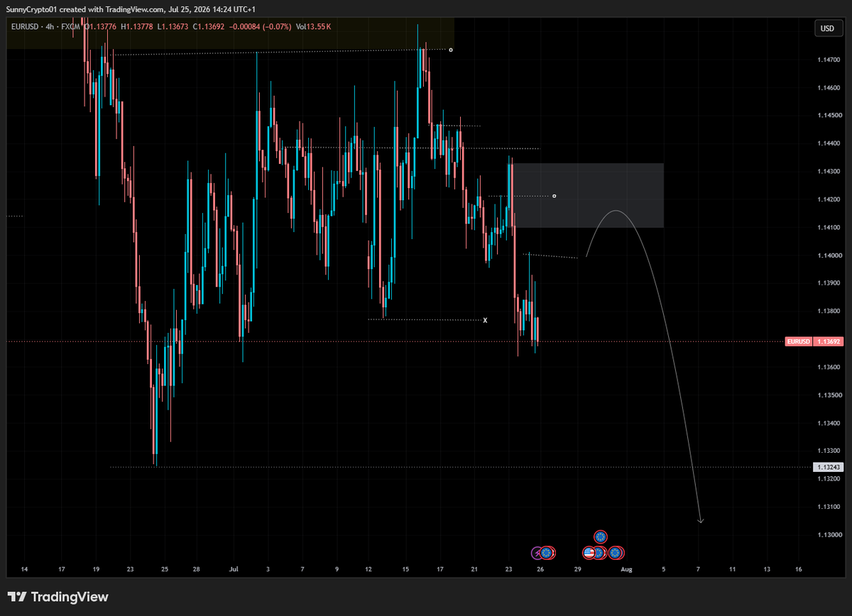The image size is (852, 616).
Task: Click the USD currency button
Action: pos(827,28)
